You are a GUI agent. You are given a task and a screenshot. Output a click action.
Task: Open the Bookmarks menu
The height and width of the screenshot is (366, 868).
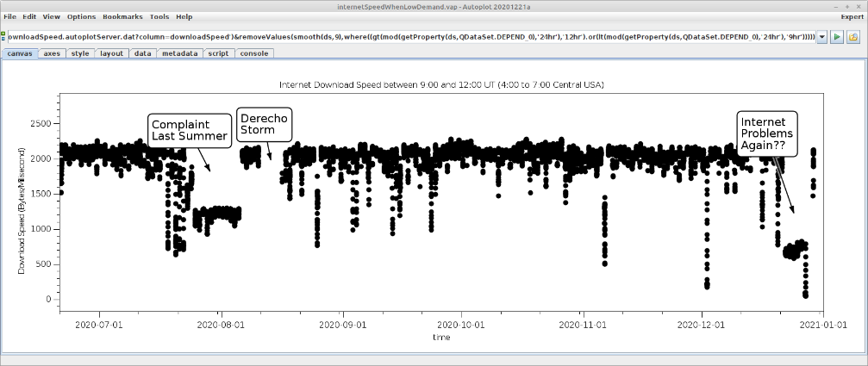pos(122,16)
